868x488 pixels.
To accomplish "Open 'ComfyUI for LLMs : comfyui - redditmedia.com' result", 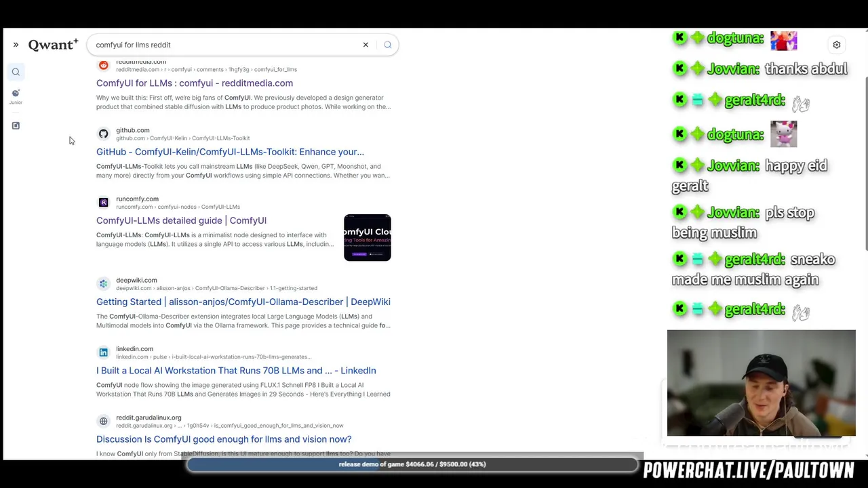I will 195,83.
